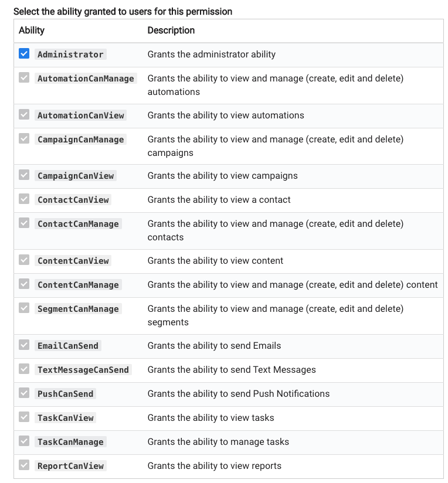Toggle the SegmentCanManage checkbox
The image size is (448, 483).
24,308
